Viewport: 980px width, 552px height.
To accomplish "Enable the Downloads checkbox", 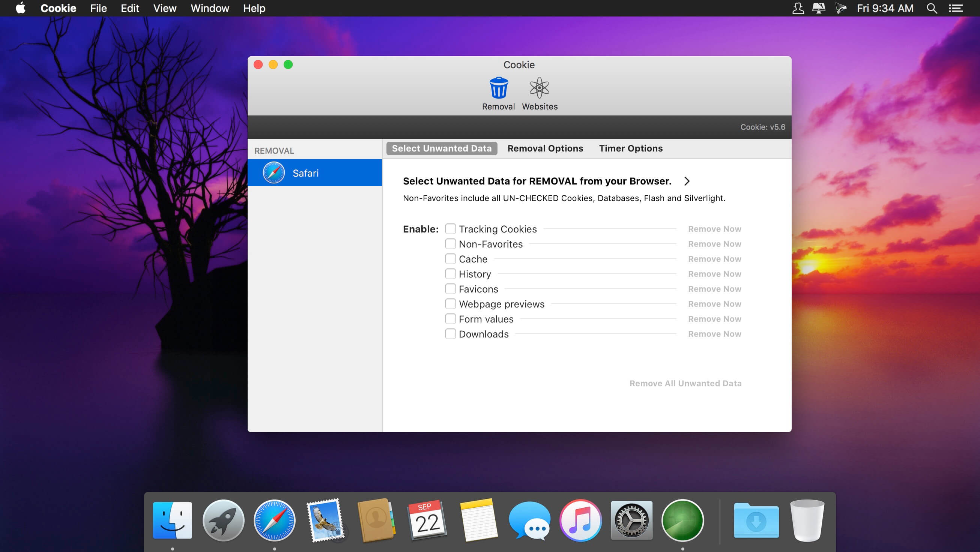I will (x=451, y=334).
